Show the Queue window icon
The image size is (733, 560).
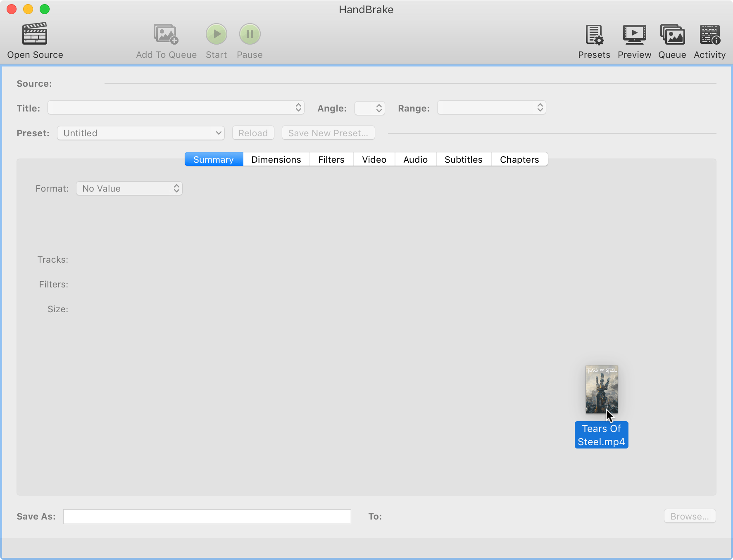coord(672,34)
